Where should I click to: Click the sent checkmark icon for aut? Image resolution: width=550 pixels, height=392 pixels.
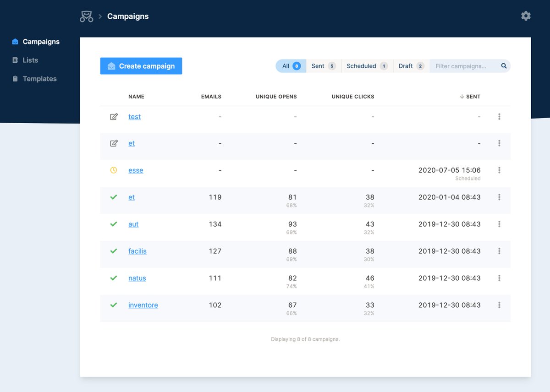[x=114, y=224]
